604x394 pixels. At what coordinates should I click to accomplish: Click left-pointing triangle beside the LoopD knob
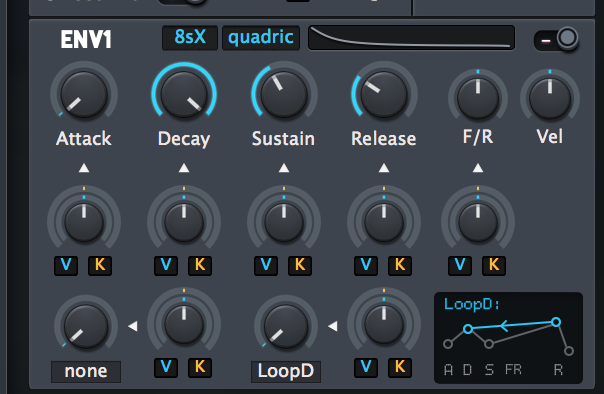[x=333, y=326]
